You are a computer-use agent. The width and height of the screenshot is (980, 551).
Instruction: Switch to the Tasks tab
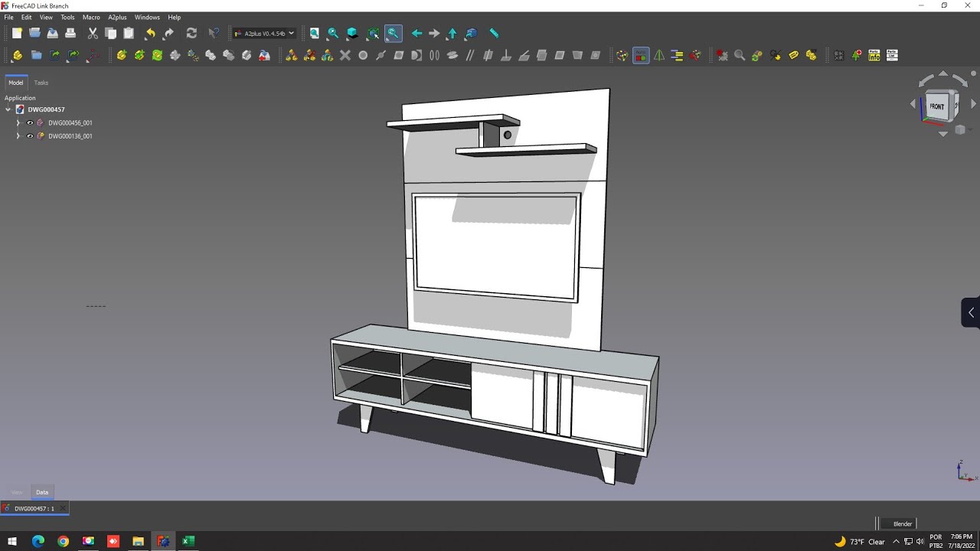[41, 83]
